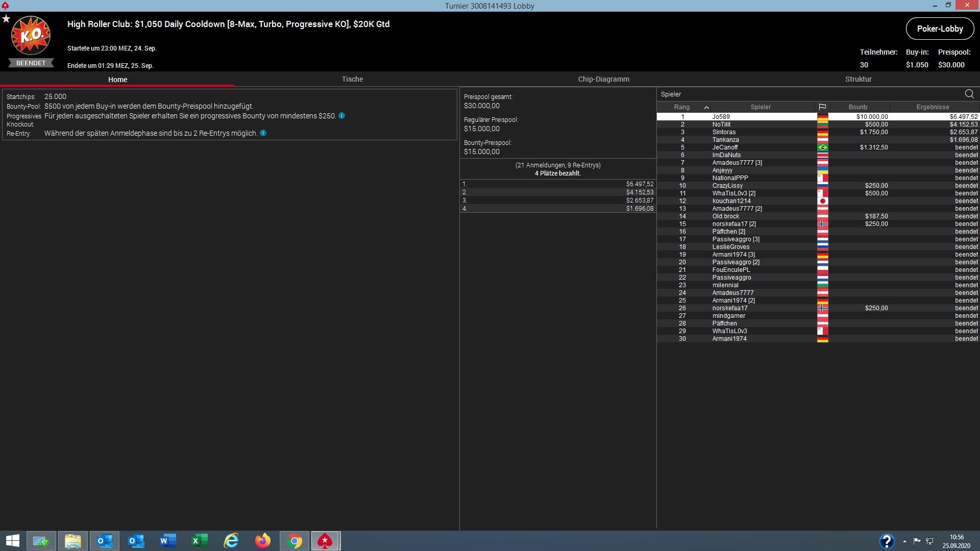
Task: Click the Poker-Lobby button
Action: click(x=940, y=29)
